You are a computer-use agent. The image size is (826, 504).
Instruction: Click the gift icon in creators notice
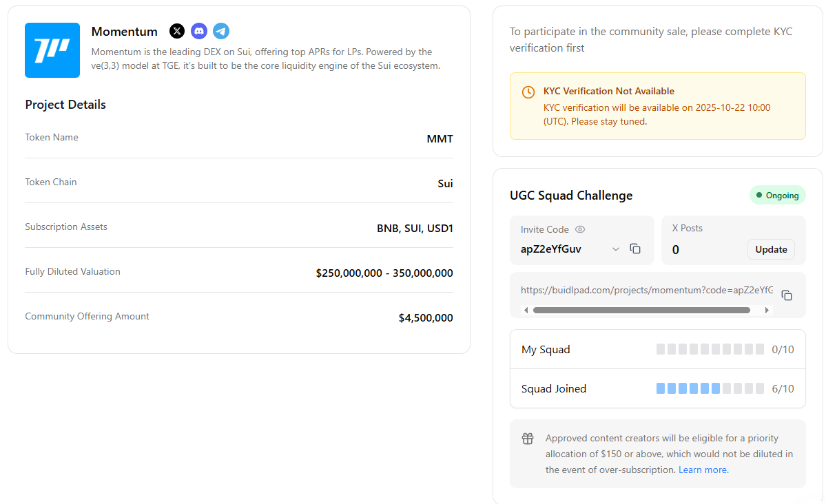(528, 438)
